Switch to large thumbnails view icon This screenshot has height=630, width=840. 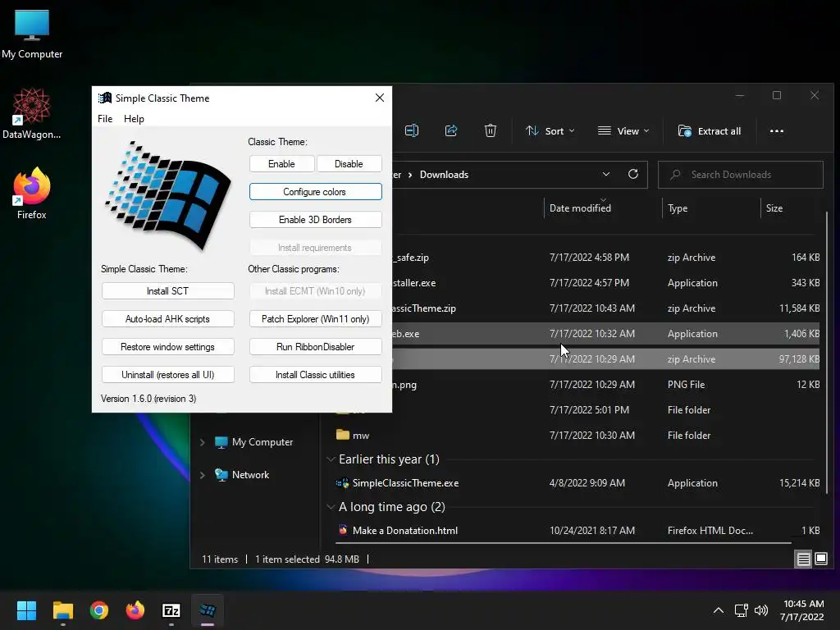(x=821, y=559)
